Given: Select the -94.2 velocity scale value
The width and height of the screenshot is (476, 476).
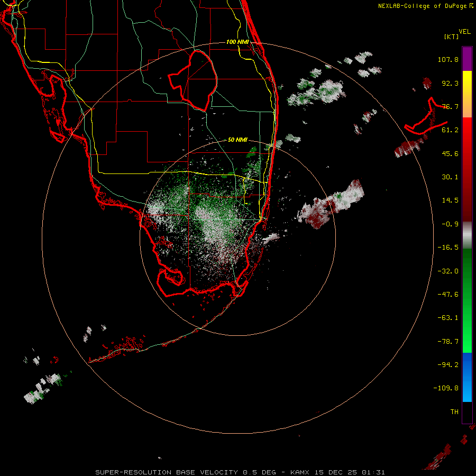Looking at the screenshot, I should pyautogui.click(x=448, y=365).
